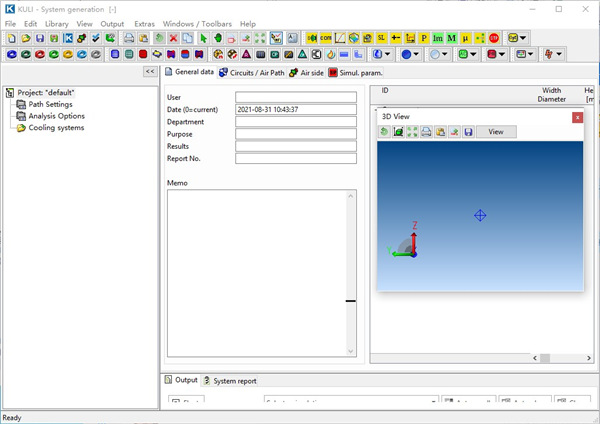Click the yellow P icon in the toolbar
This screenshot has width=600, height=424.
point(424,38)
